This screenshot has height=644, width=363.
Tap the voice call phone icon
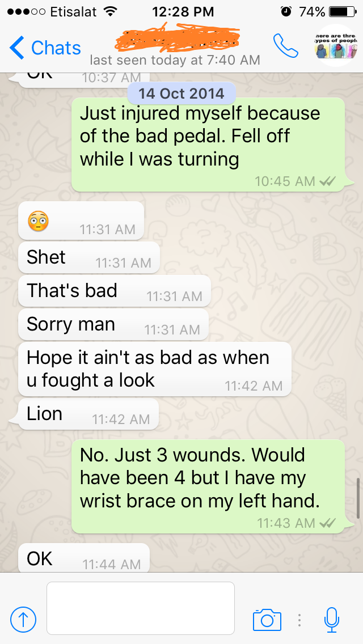click(x=285, y=45)
